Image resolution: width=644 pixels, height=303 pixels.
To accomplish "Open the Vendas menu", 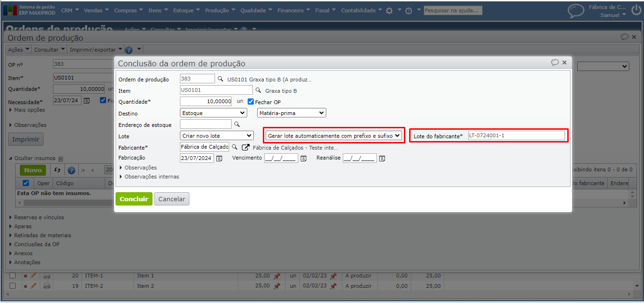I will (96, 10).
